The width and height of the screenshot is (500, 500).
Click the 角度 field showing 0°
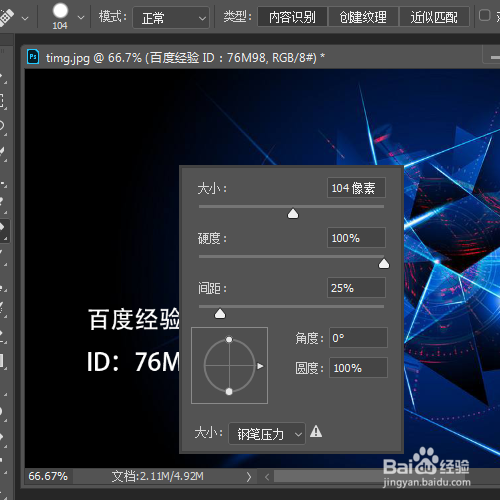[x=358, y=338]
